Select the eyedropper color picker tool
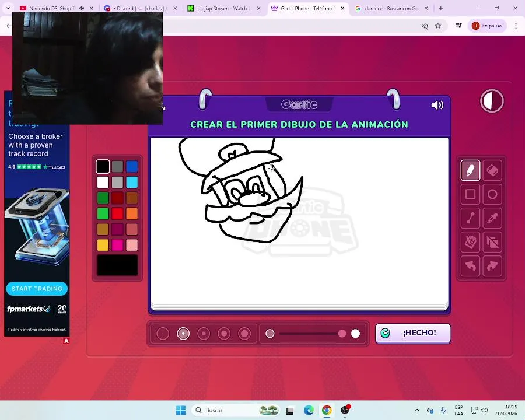 [492, 218]
